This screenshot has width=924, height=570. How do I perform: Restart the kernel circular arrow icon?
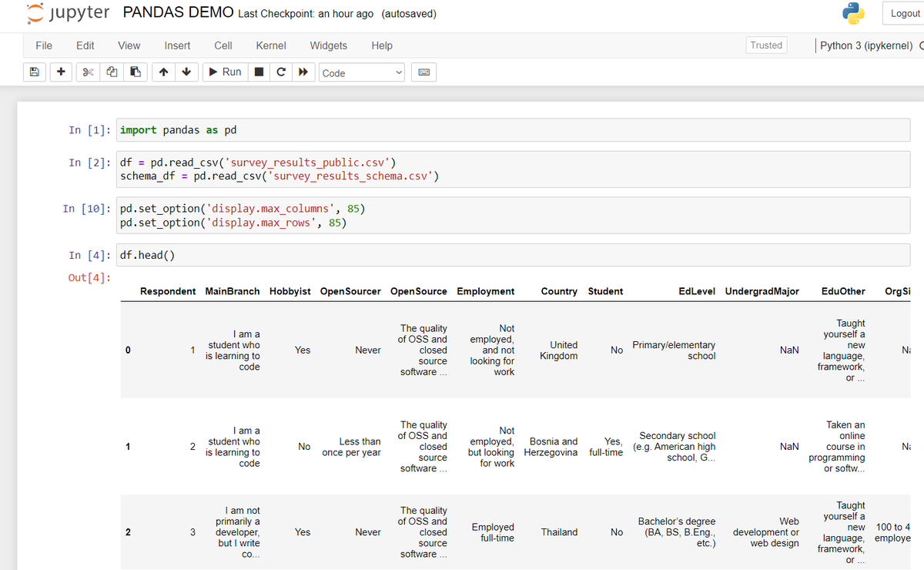pos(282,72)
